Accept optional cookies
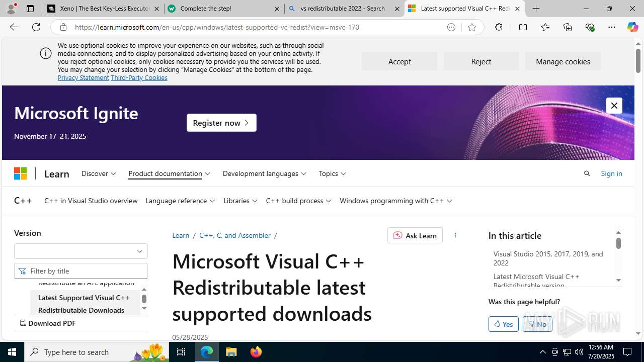The width and height of the screenshot is (644, 362). pyautogui.click(x=399, y=61)
